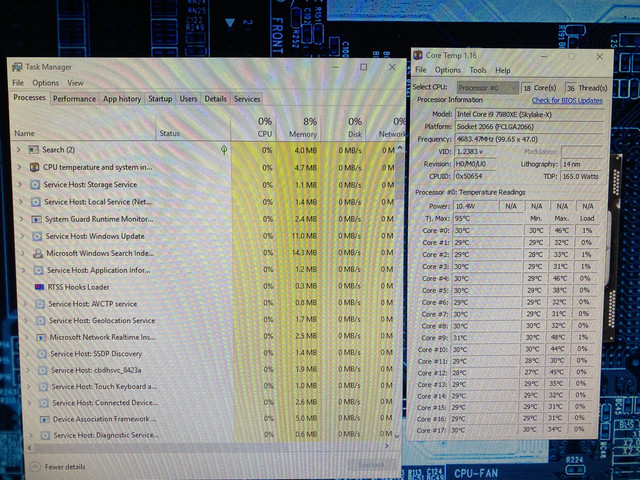This screenshot has height=480, width=640.
Task: Switch to the Startup tab
Action: tap(160, 99)
